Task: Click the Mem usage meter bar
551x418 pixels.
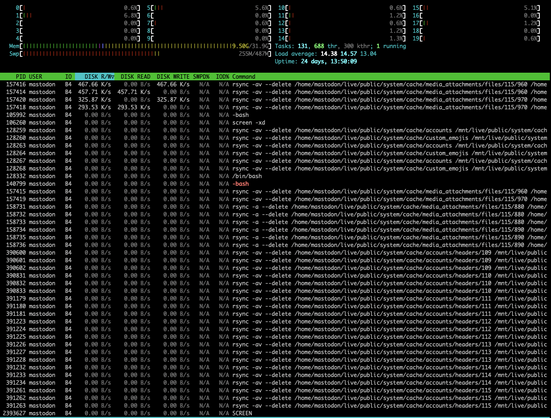Action: pyautogui.click(x=140, y=46)
